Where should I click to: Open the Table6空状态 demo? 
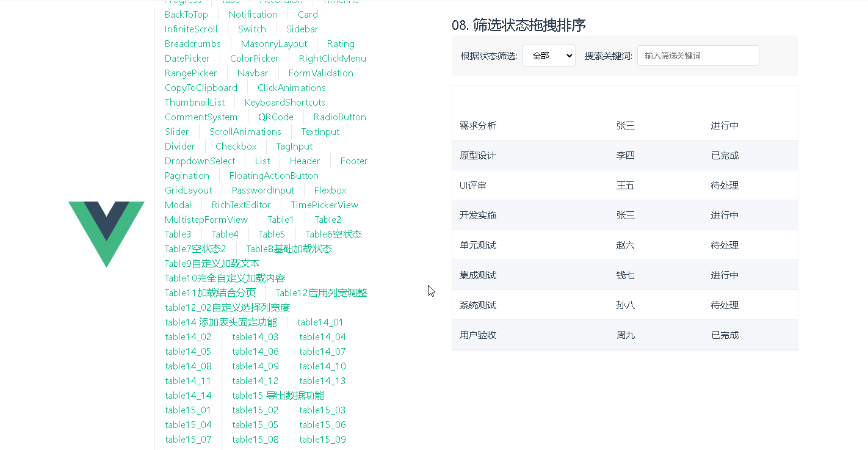pos(333,234)
